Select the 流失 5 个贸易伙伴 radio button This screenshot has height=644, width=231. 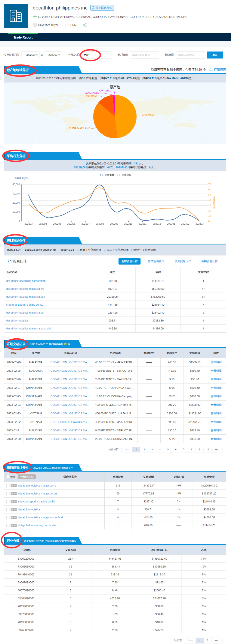tap(105, 250)
